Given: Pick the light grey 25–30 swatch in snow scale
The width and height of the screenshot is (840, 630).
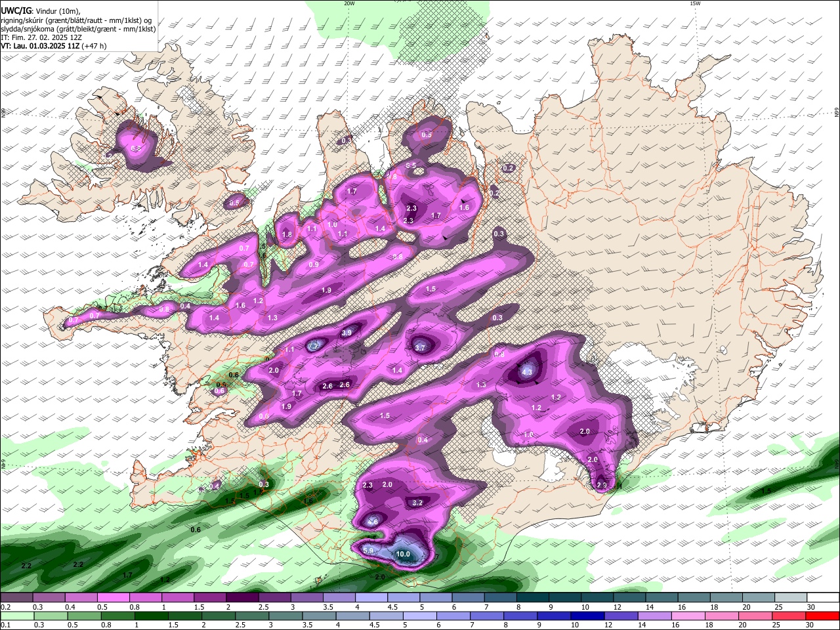Looking at the screenshot, I should (x=790, y=598).
